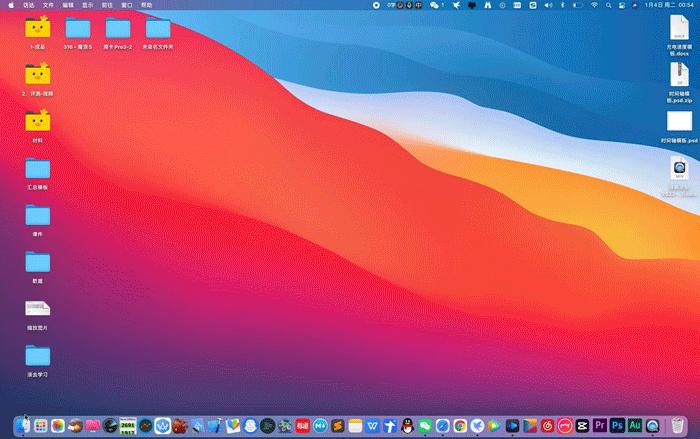
Task: Open date and time in menu bar
Action: [x=669, y=5]
